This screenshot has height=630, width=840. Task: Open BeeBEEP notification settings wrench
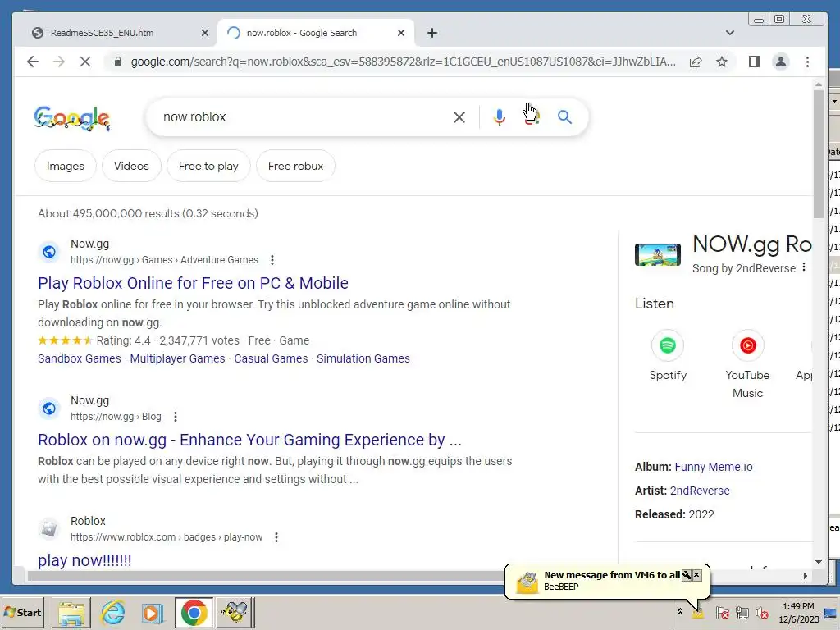(687, 575)
